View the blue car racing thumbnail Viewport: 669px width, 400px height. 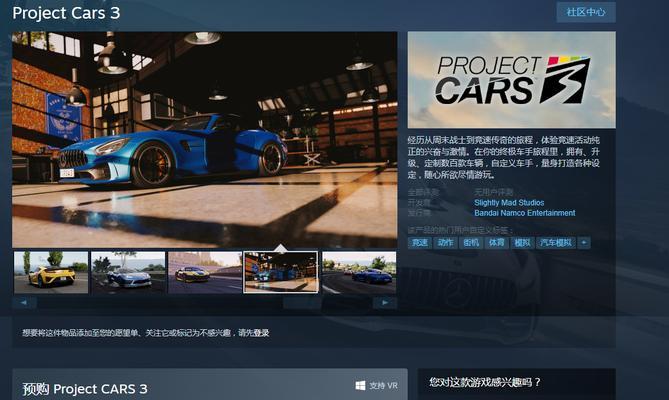coord(359,272)
